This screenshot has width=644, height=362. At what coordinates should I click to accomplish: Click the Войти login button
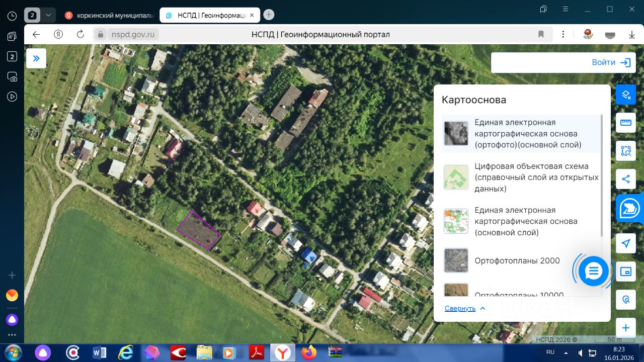pyautogui.click(x=611, y=62)
